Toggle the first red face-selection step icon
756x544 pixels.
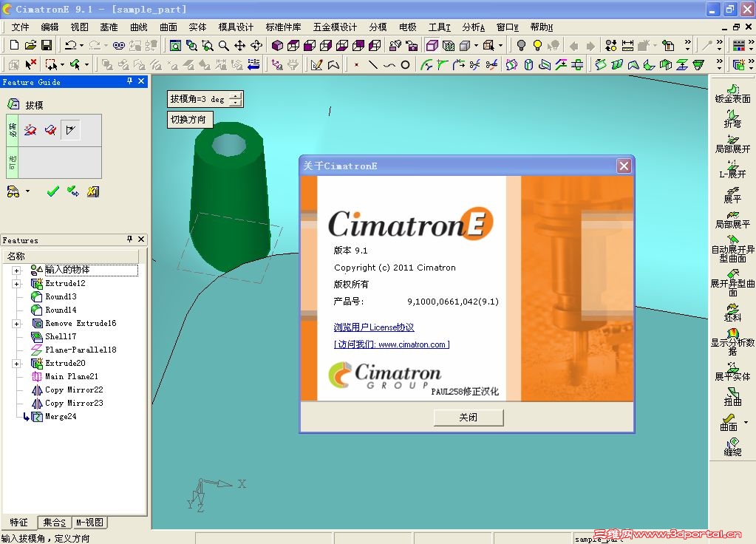[30, 130]
